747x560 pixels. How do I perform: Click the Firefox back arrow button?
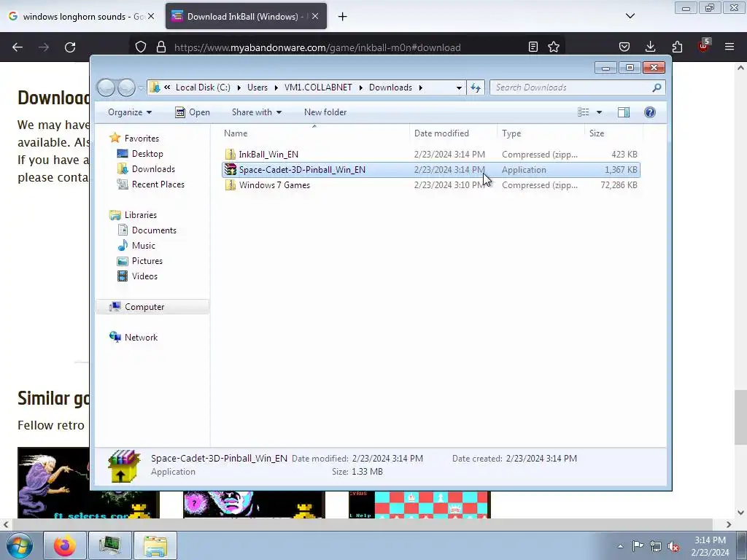point(18,47)
